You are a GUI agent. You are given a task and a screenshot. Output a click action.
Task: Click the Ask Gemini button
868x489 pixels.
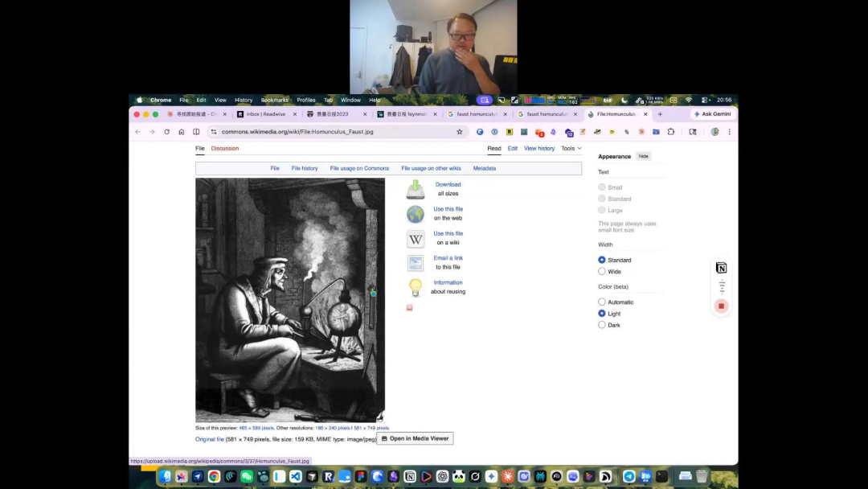[712, 114]
